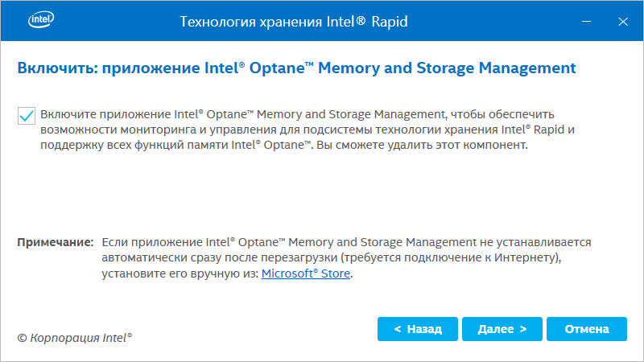The width and height of the screenshot is (644, 362).
Task: Click the right arrow on Далее button
Action: (x=523, y=329)
